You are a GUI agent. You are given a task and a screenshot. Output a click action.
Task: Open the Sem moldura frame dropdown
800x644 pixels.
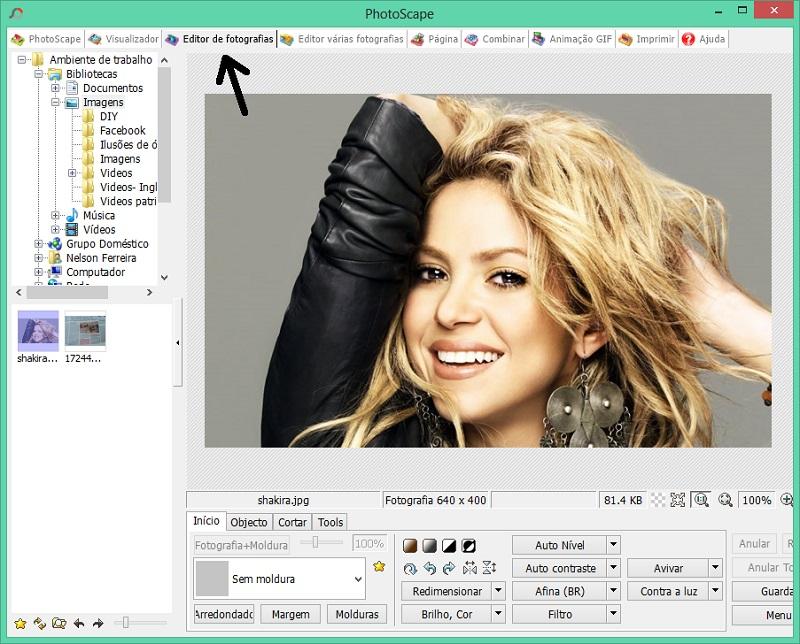(358, 579)
